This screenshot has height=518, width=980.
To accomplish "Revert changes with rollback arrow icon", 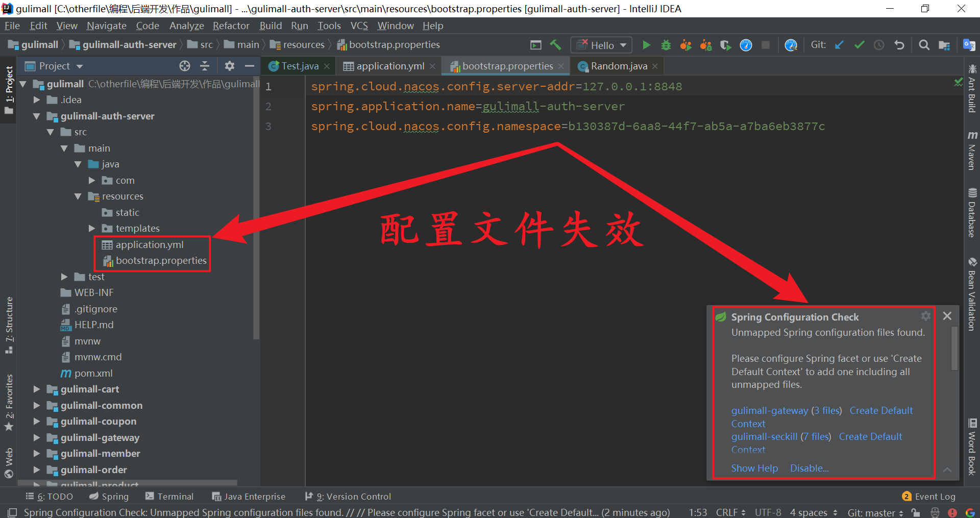I will click(x=899, y=45).
